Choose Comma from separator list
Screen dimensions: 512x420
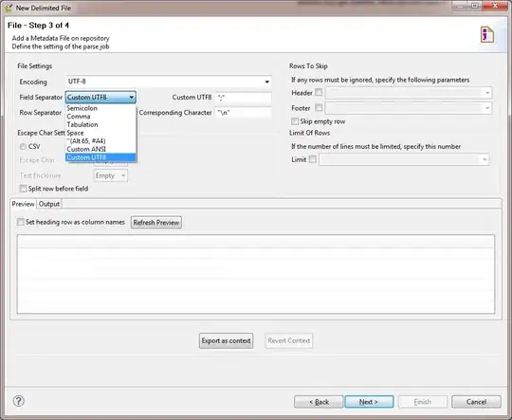101,117
